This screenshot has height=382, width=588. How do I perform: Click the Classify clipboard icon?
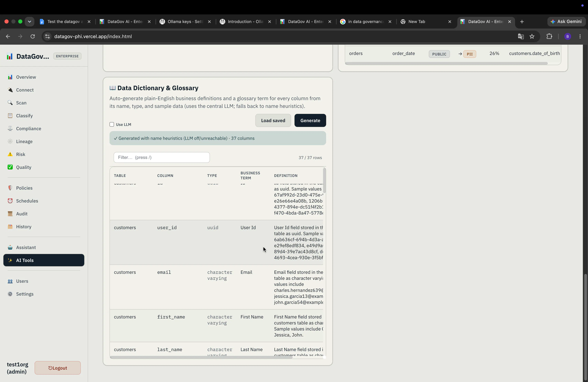click(x=10, y=115)
